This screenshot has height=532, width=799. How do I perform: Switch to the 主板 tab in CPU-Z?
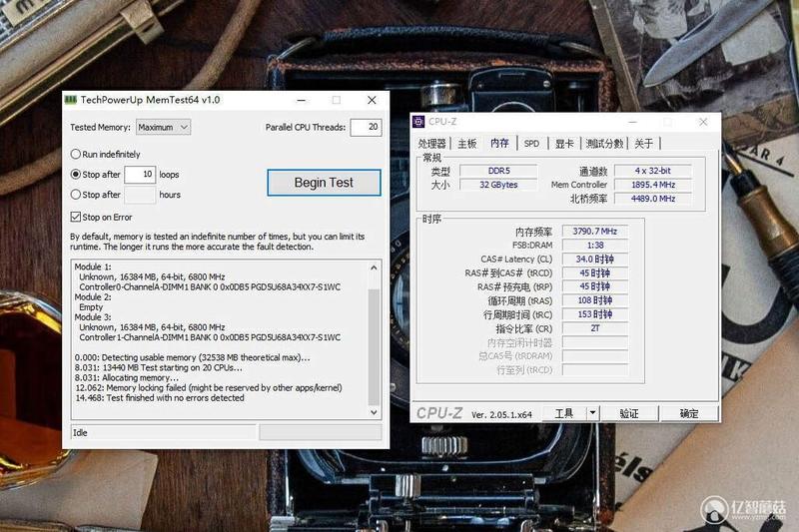(x=466, y=144)
